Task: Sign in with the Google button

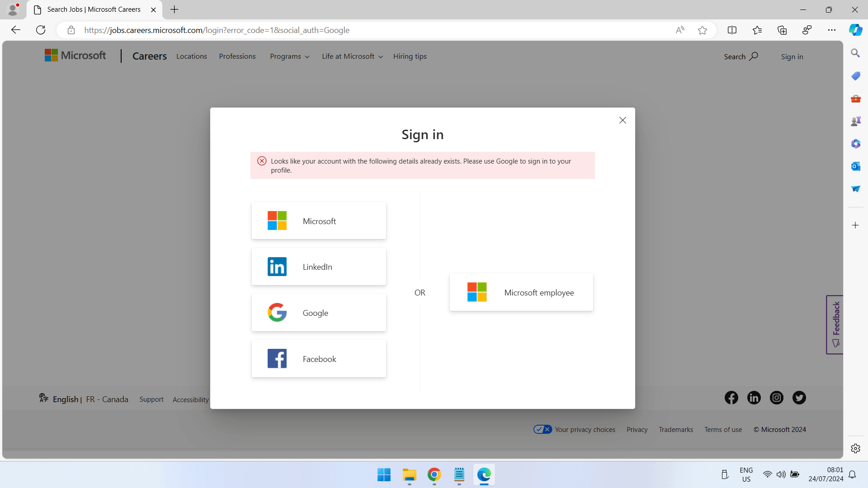Action: tap(319, 313)
